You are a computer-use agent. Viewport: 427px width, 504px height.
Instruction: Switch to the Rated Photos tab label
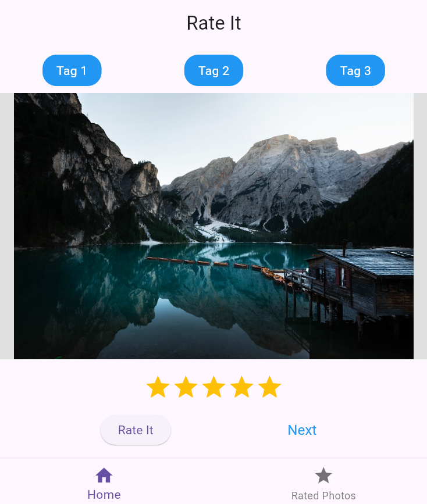pos(323,495)
